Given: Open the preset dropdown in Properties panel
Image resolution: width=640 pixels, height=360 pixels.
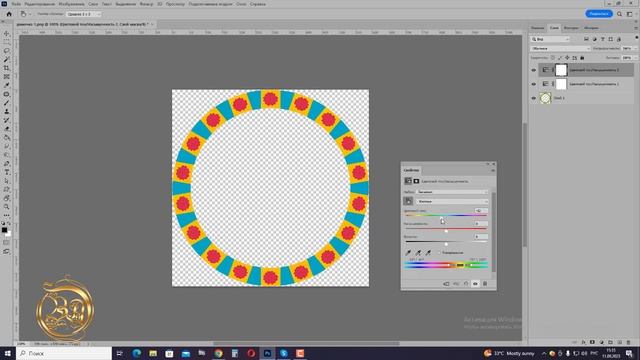Looking at the screenshot, I should coord(452,192).
